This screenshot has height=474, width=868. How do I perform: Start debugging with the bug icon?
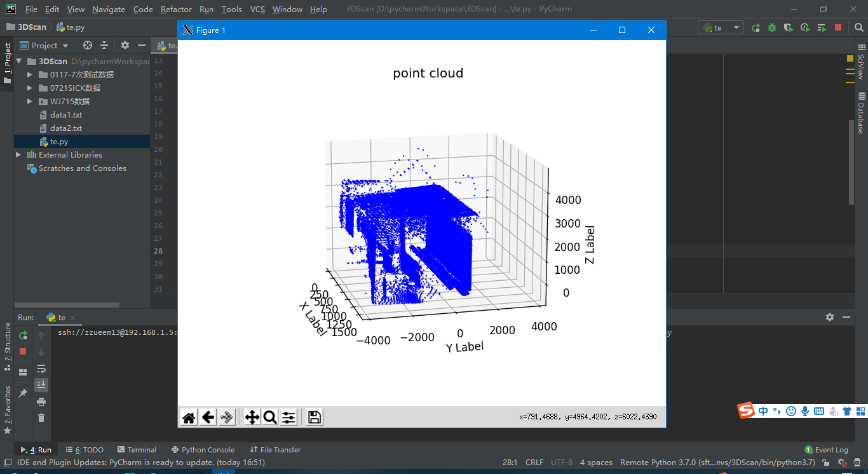pos(772,27)
